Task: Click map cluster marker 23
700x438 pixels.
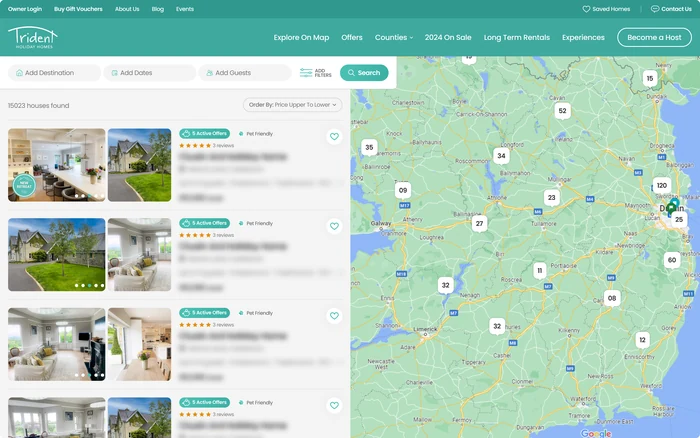Action: coord(552,198)
